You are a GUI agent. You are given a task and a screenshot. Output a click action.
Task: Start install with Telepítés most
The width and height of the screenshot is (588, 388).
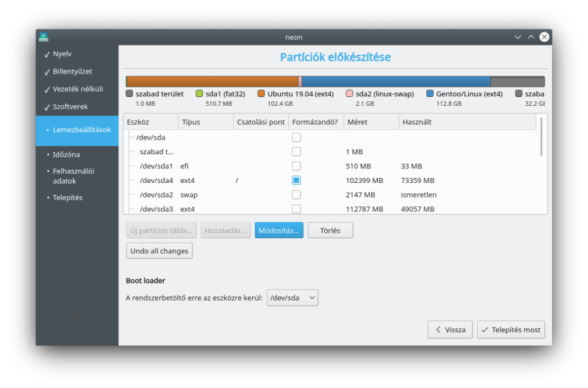tap(511, 329)
